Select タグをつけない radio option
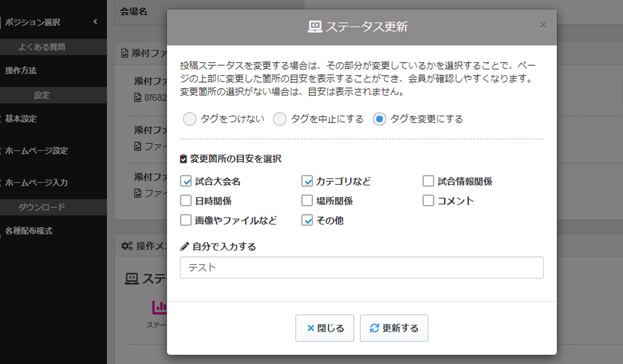The width and height of the screenshot is (623, 364). tap(190, 119)
